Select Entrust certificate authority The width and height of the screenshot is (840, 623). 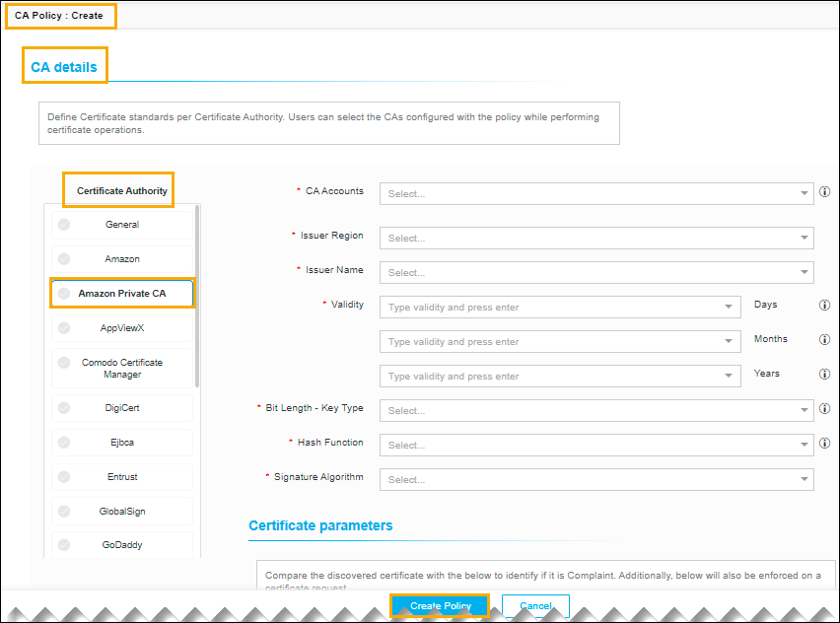122,477
